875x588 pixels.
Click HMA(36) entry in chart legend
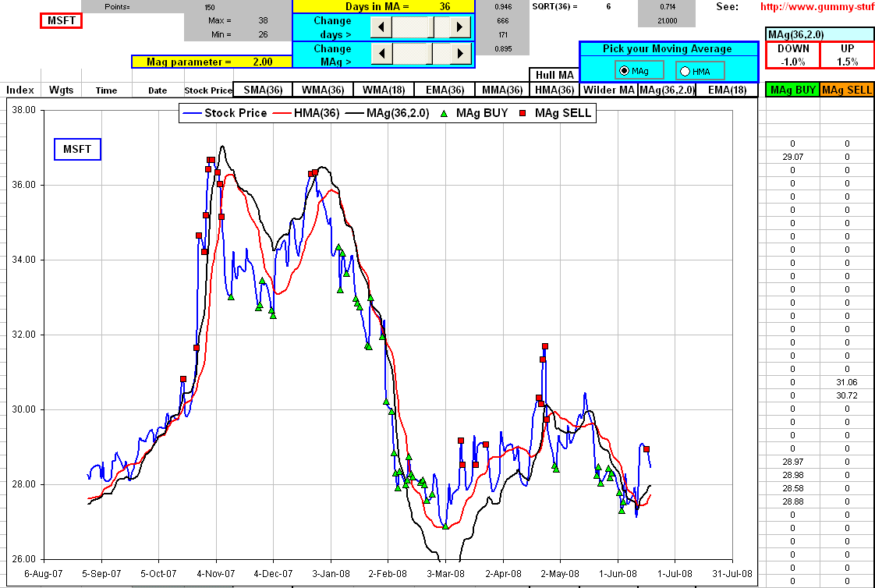(306, 113)
